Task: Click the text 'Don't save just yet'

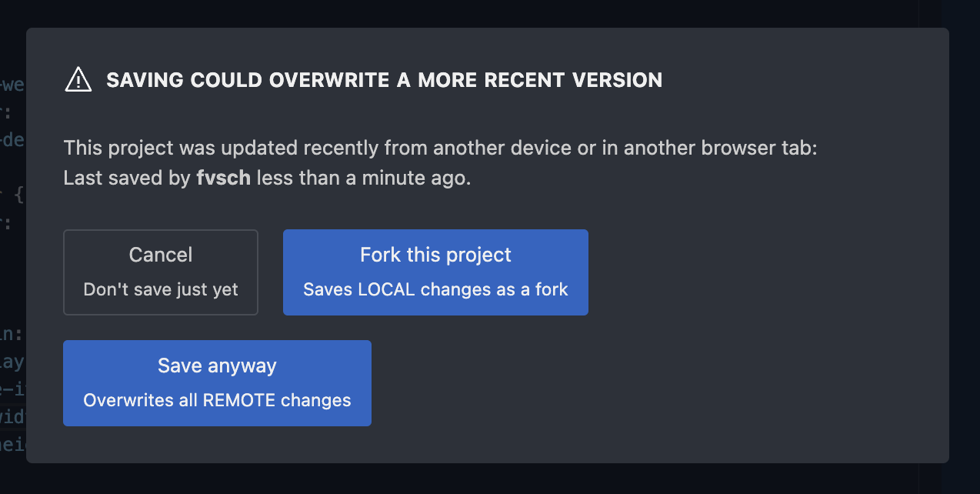Action: coord(160,289)
